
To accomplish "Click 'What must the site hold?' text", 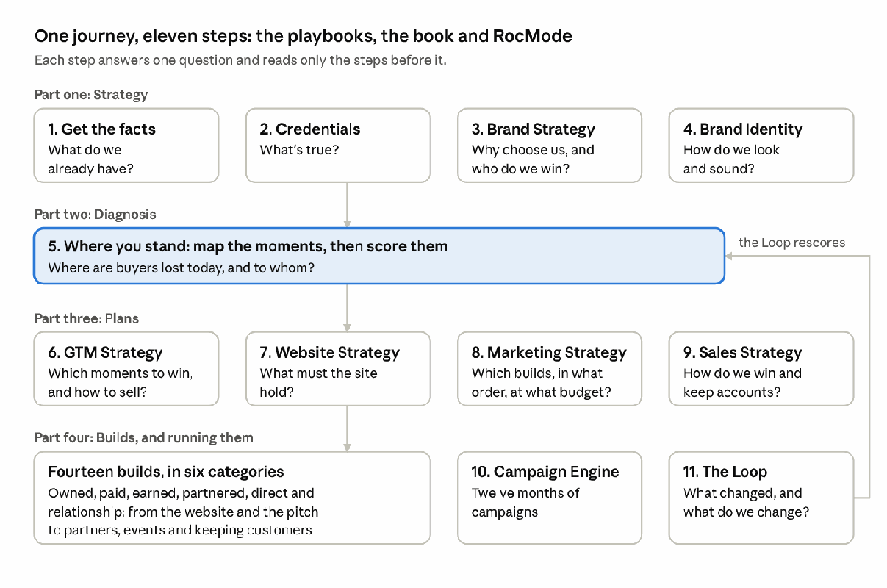I will click(x=319, y=383).
